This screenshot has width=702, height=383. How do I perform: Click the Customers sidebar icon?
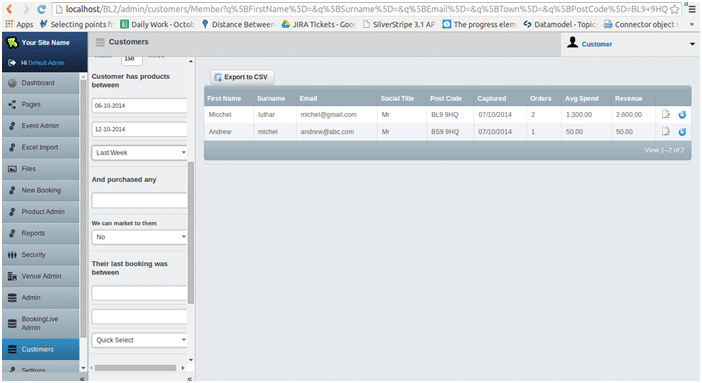coord(12,349)
